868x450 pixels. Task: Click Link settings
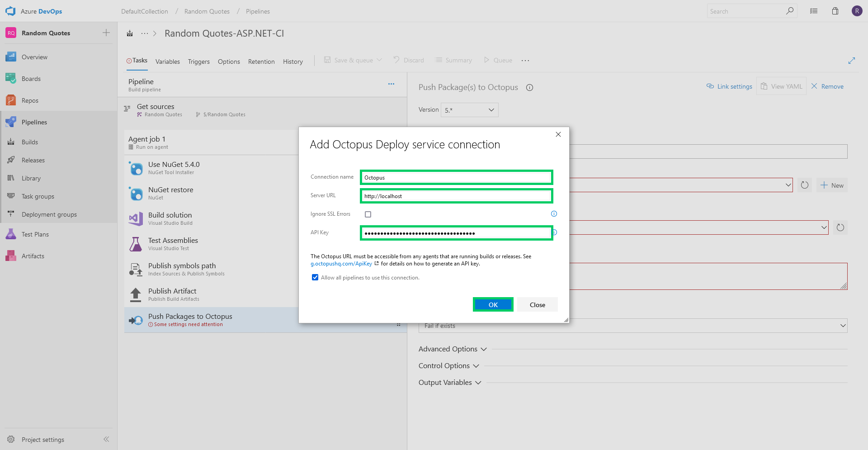tap(729, 86)
